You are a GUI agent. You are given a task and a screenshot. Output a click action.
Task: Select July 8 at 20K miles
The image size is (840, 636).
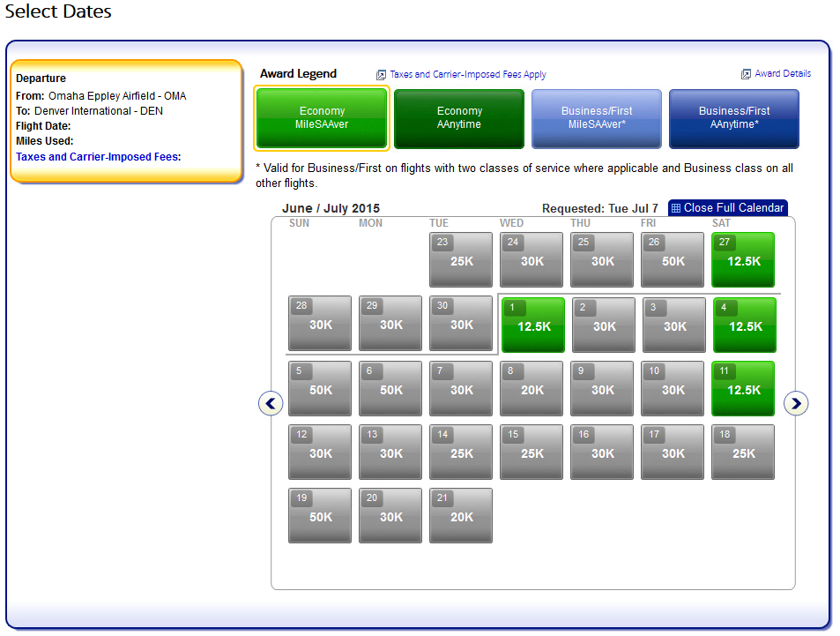click(x=532, y=389)
